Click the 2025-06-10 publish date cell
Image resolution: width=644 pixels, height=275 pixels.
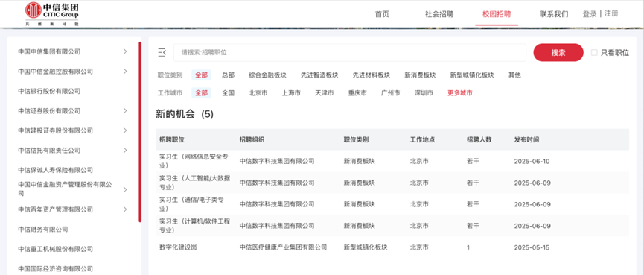[532, 161]
